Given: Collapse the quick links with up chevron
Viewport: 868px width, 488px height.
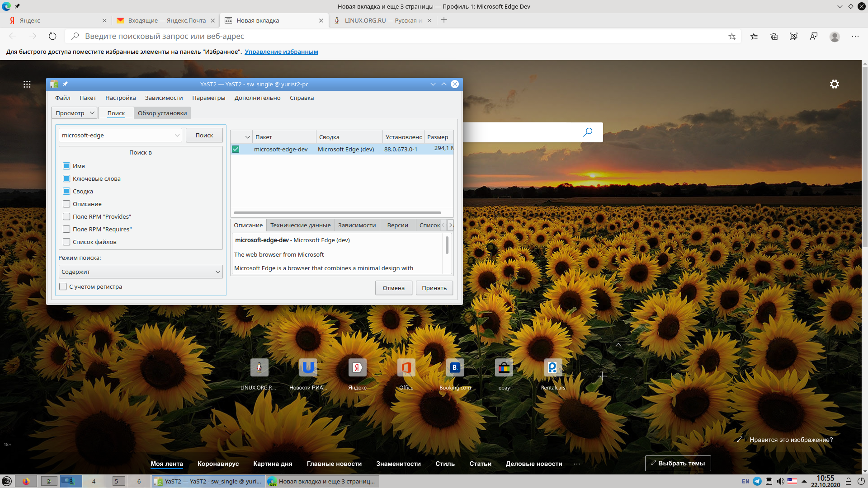Looking at the screenshot, I should 618,344.
